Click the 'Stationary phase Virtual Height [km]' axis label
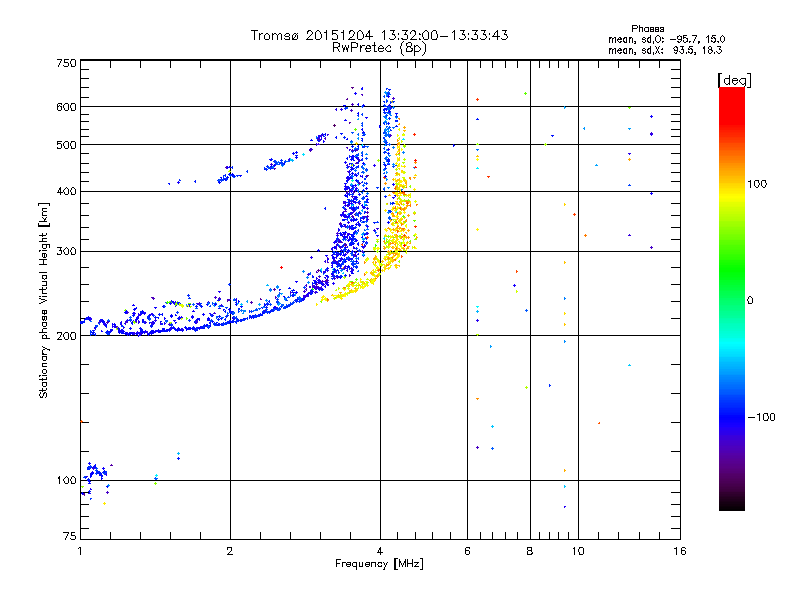 pyautogui.click(x=43, y=301)
